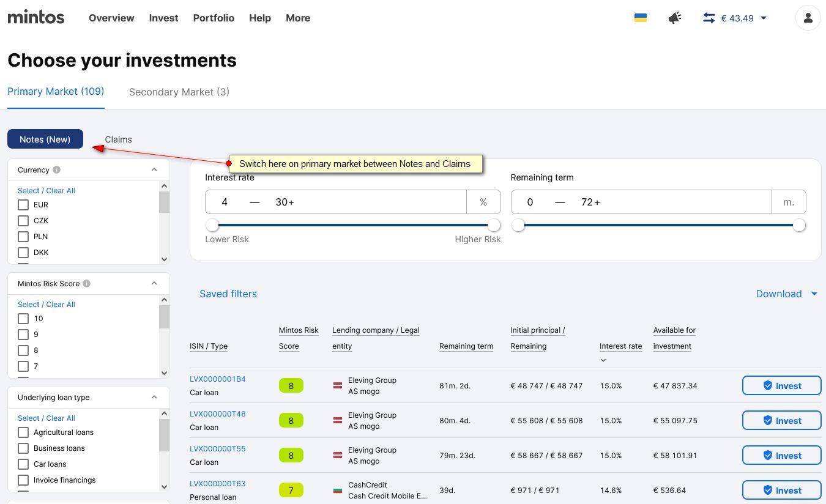Image resolution: width=826 pixels, height=504 pixels.
Task: Open the More menu
Action: point(298,18)
